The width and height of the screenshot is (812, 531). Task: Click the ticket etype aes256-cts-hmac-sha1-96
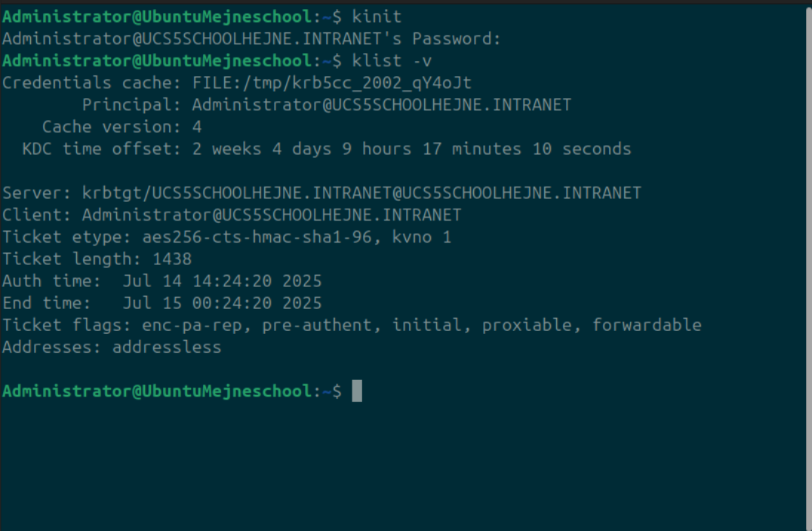(x=257, y=237)
